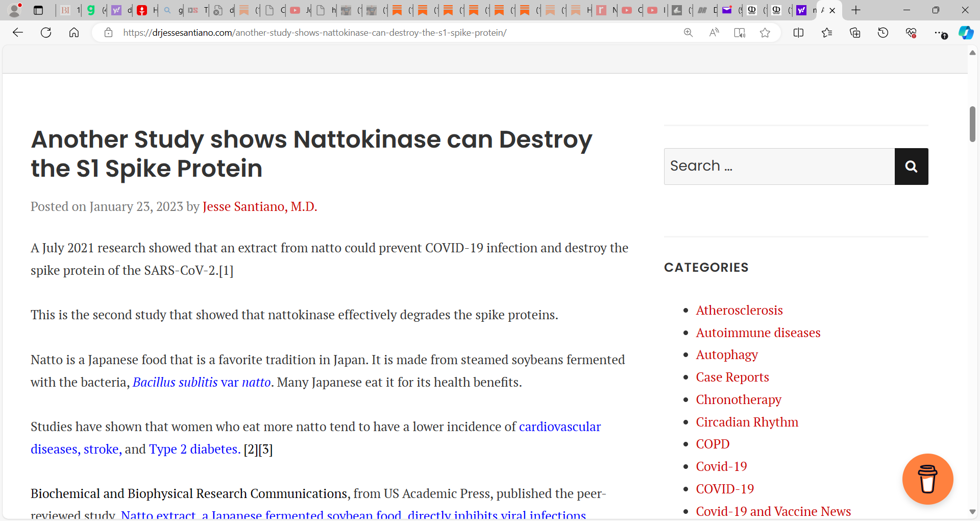
Task: Open Case Reports category
Action: click(x=732, y=377)
